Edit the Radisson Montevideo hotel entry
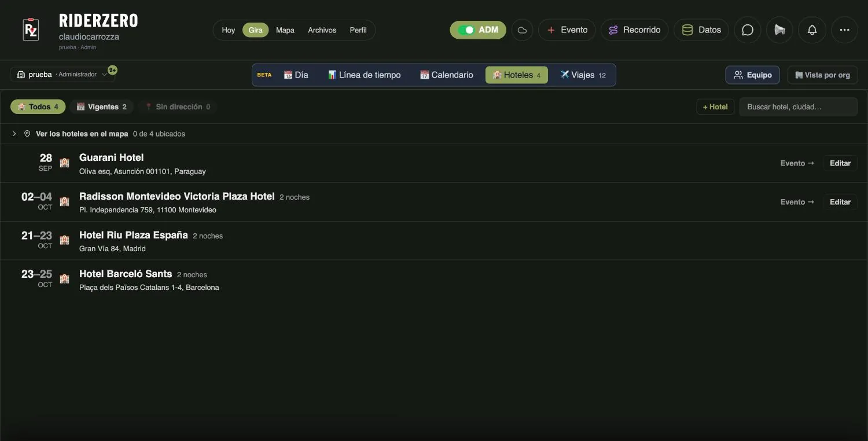 coord(840,202)
